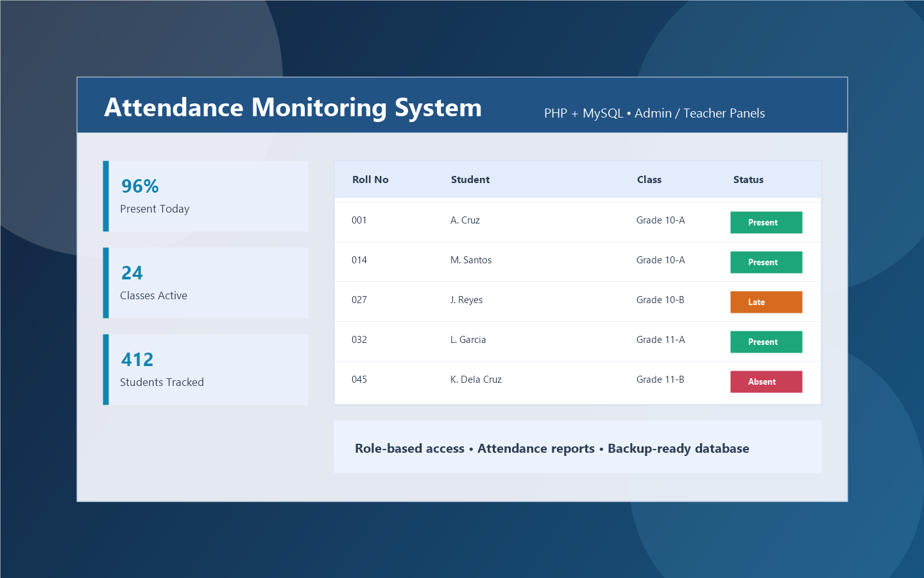Select the Grade 11-B entry for K. Dela Cruz
Image resolution: width=924 pixels, height=578 pixels.
(x=660, y=380)
